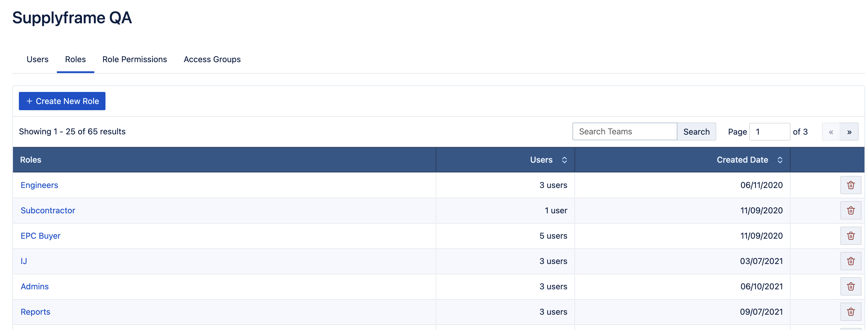Click trash icon for Reports role
The width and height of the screenshot is (868, 330).
coord(851,311)
